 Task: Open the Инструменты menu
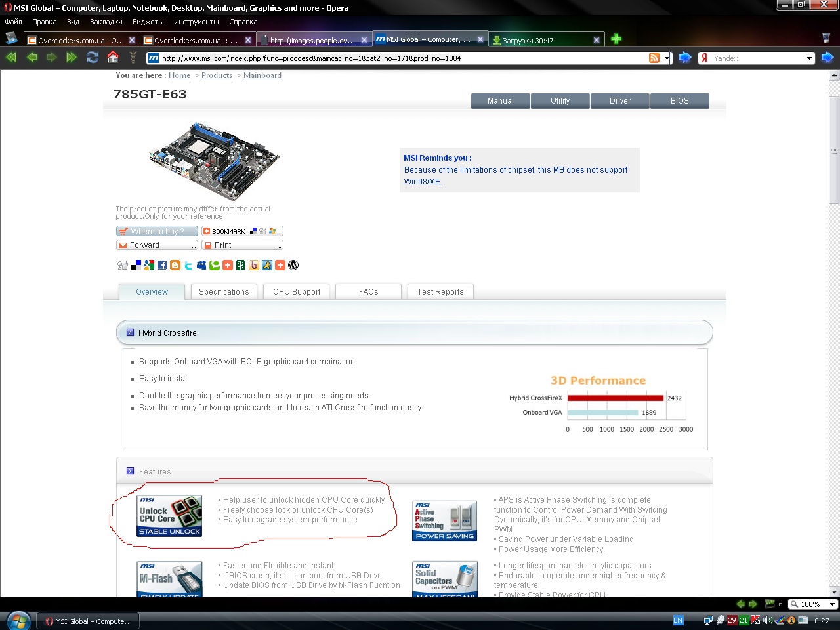tap(196, 22)
